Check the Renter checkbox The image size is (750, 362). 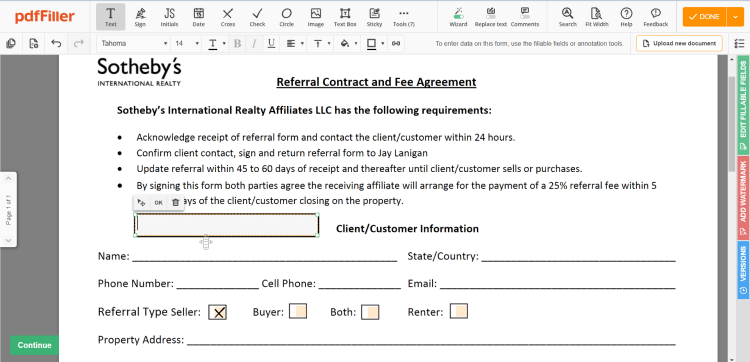click(459, 311)
